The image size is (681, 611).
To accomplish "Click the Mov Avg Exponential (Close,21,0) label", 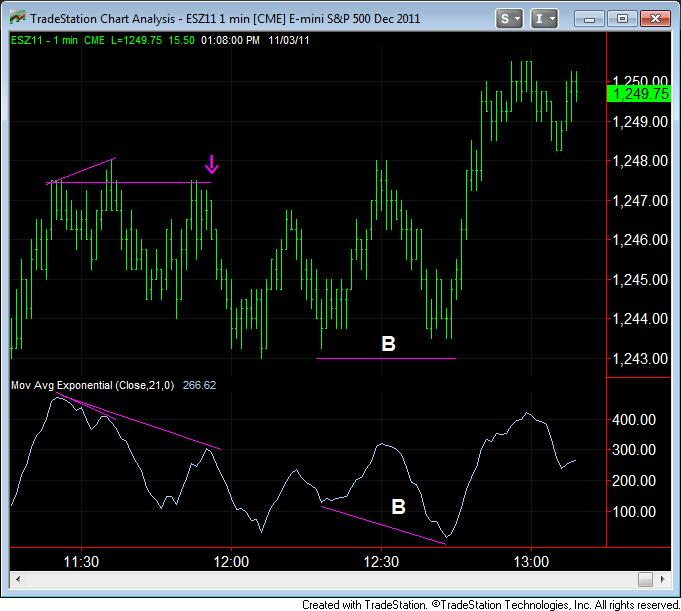I will 93,385.
